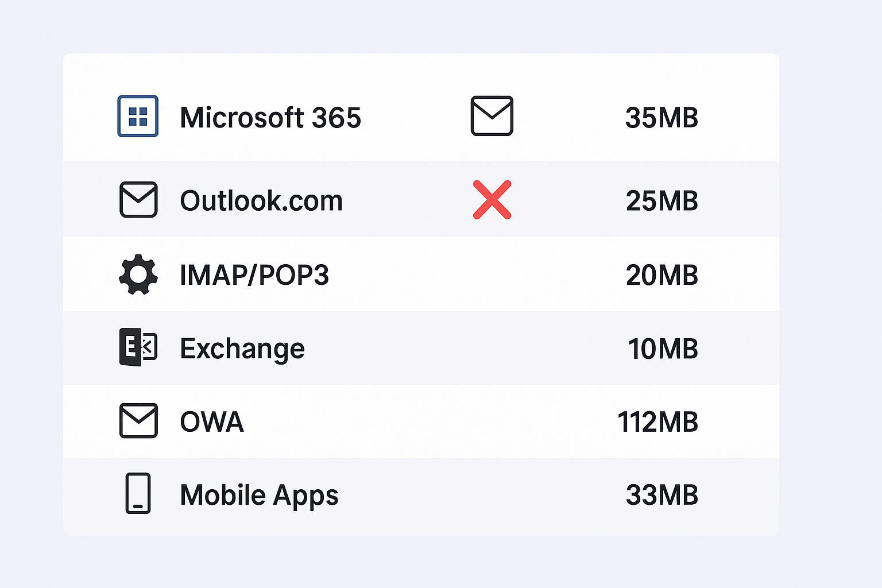Image resolution: width=882 pixels, height=588 pixels.
Task: Select the Mobile Apps label
Action: (259, 495)
